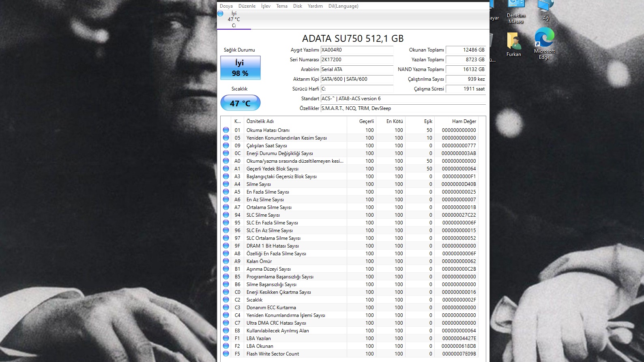
Task: Click status orb for Ultra DMA CRC Hatası
Action: point(226,323)
